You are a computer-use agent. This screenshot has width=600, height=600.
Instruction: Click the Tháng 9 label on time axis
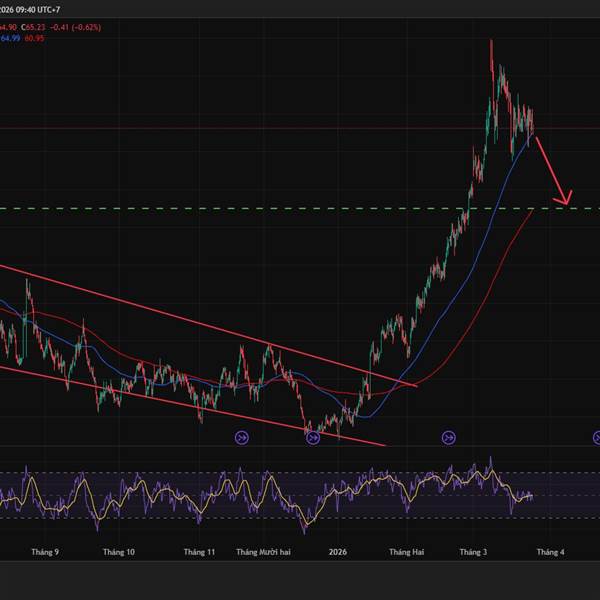pyautogui.click(x=45, y=552)
